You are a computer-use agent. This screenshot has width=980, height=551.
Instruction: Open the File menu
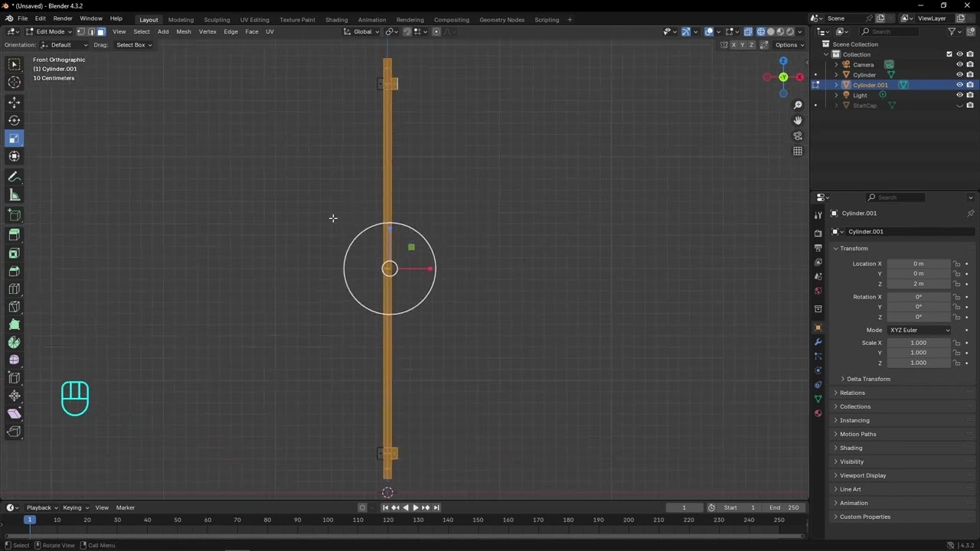click(x=23, y=18)
